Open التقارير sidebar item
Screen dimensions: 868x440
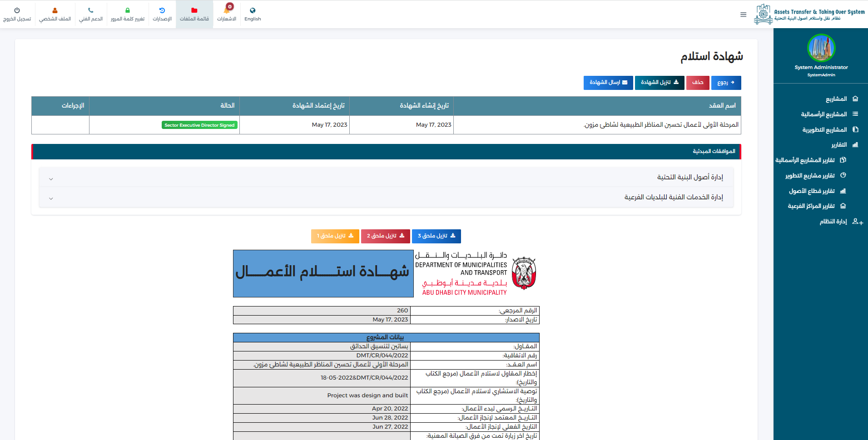pos(839,145)
